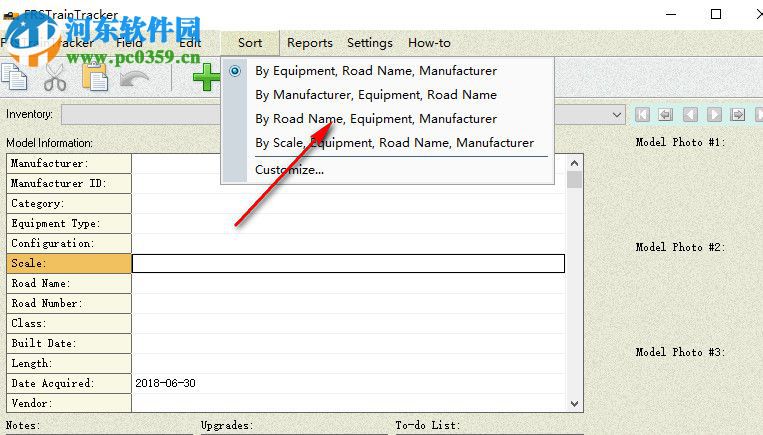Viewport: 763px width, 435px height.
Task: Click the Notes: section label
Action: (23, 425)
